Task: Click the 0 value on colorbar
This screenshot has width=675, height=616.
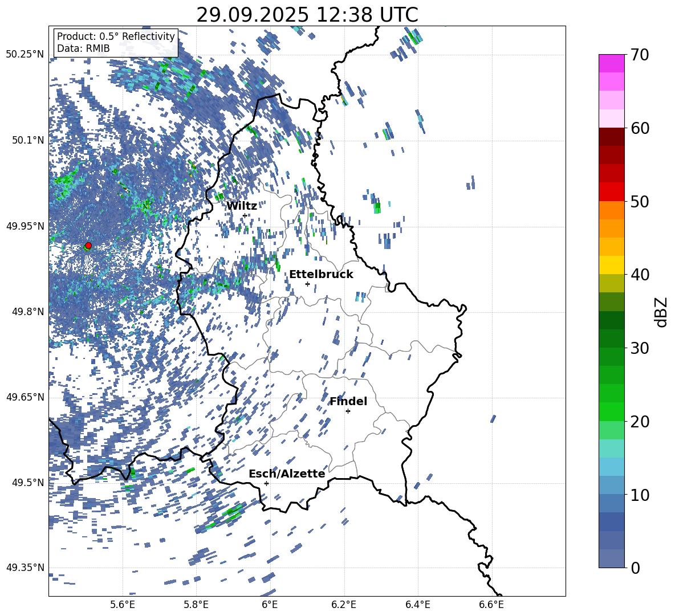Action: coord(635,568)
